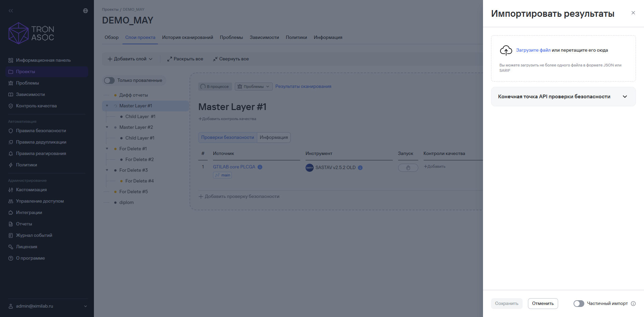Open GTILAB core PLCGA source link
This screenshot has height=317, width=644.
click(x=234, y=167)
